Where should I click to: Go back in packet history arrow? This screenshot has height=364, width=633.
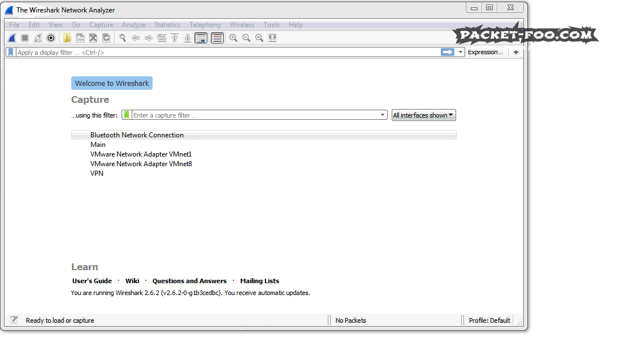136,38
